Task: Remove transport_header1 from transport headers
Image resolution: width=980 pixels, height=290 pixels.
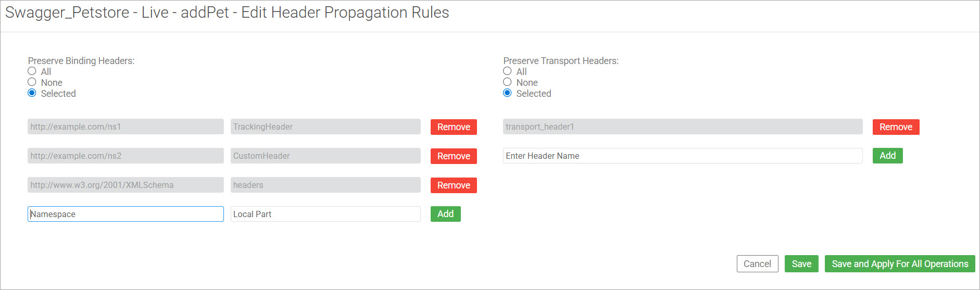Action: [896, 127]
